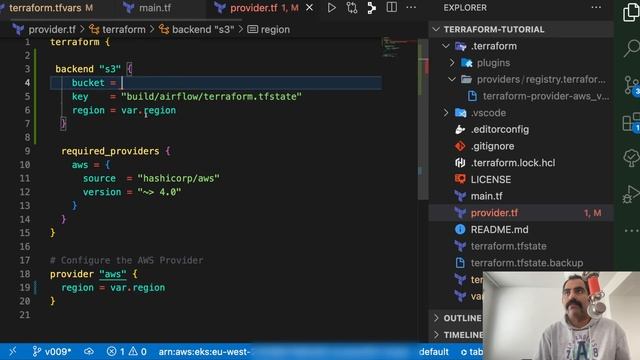Click the source control graph icon in editor toolbar
Viewport: 640px width, 360px height.
371,8
